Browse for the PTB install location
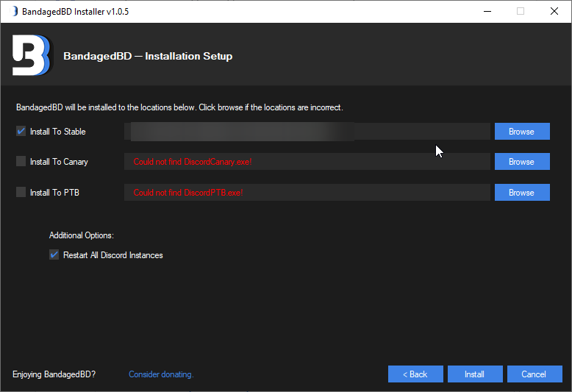572x392 pixels. pos(521,193)
